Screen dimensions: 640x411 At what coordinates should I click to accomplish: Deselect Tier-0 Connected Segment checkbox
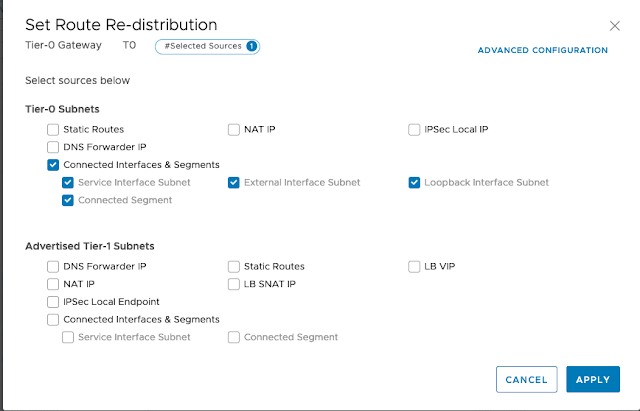68,200
